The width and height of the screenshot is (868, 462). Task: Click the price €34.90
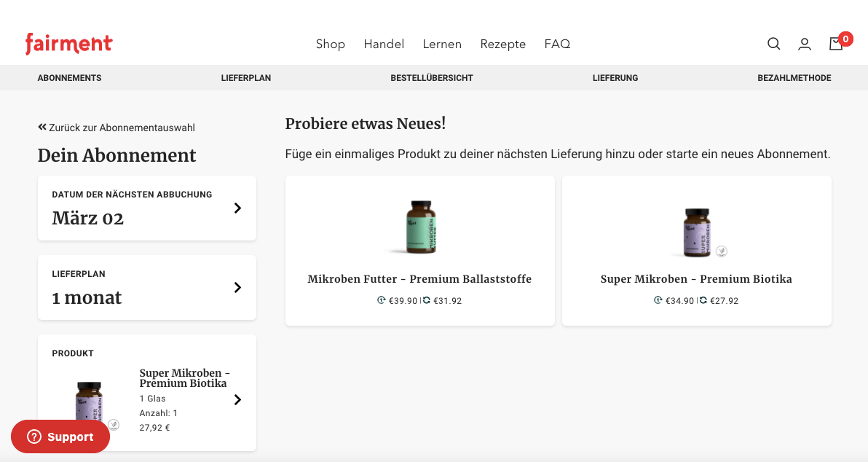(x=680, y=301)
